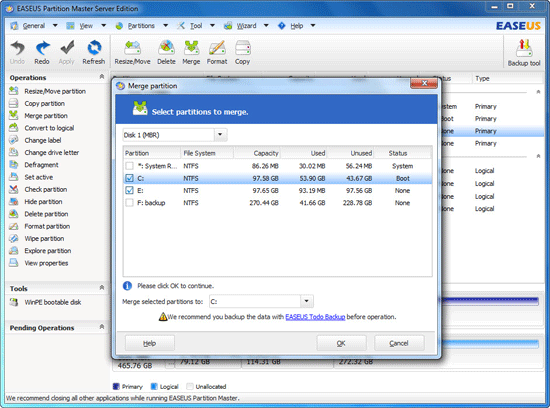Click the Help button in Merge dialog
This screenshot has height=408, width=550.
(150, 343)
